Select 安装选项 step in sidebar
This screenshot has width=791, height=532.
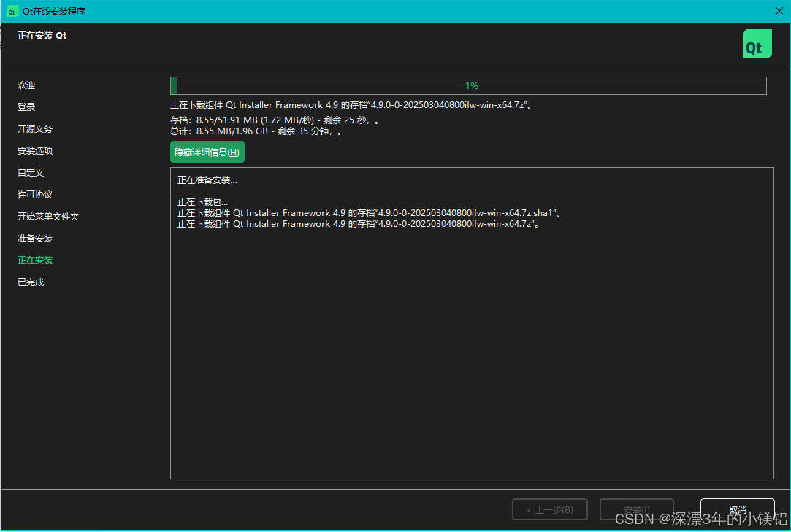[35, 151]
